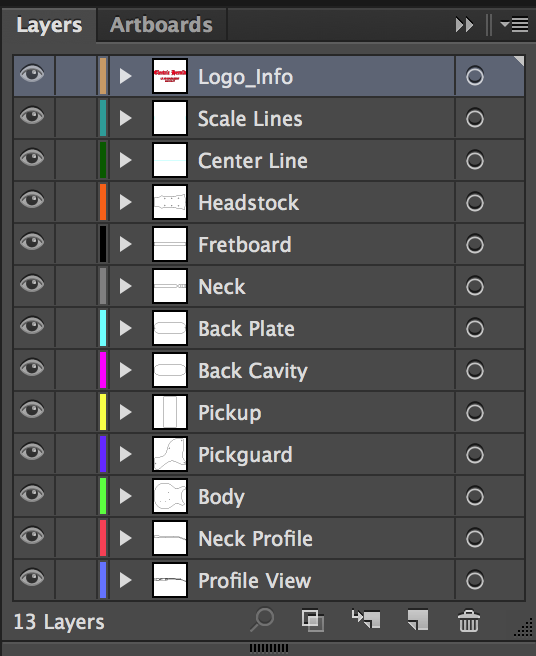Select the Layers tab
536x656 pixels.
pyautogui.click(x=49, y=25)
